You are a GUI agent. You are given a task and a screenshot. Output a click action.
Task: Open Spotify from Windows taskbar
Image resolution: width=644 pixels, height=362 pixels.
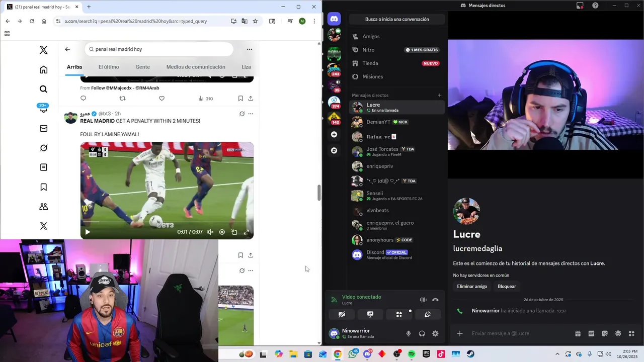pyautogui.click(x=412, y=354)
